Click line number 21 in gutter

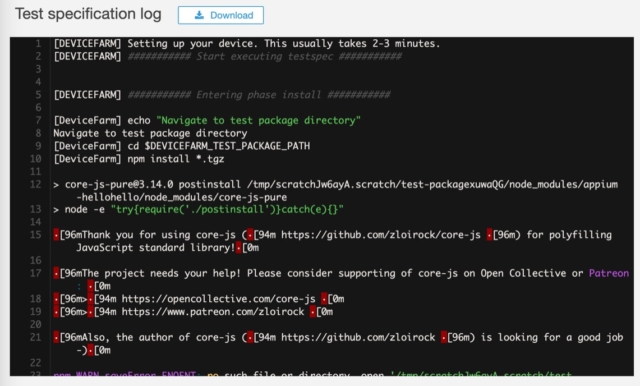[36, 337]
